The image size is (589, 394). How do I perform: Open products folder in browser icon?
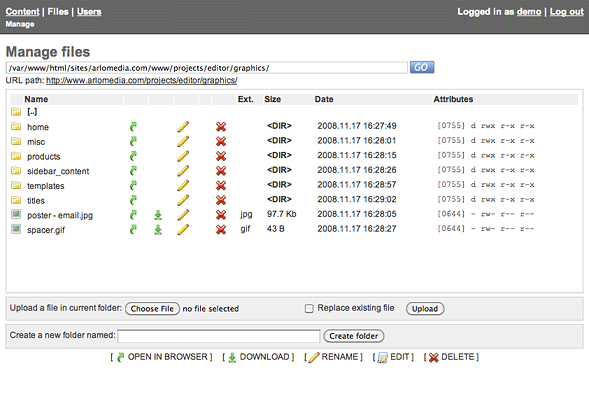(x=133, y=156)
